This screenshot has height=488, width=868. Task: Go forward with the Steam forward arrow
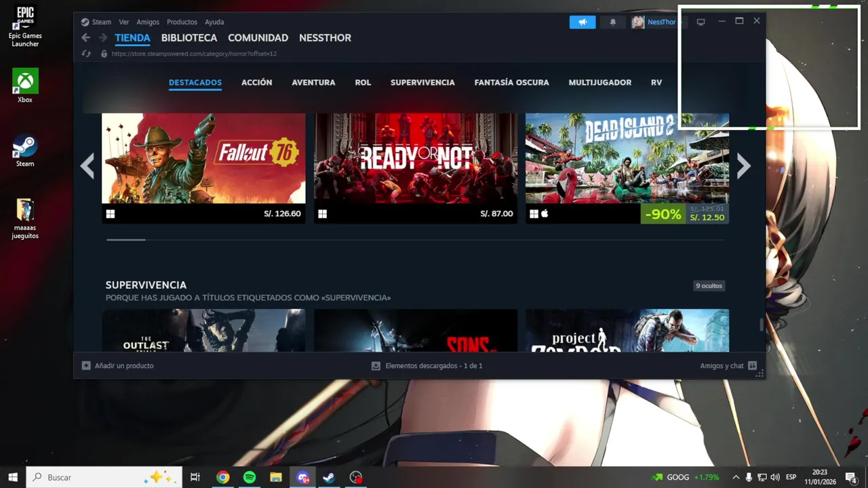pos(103,38)
